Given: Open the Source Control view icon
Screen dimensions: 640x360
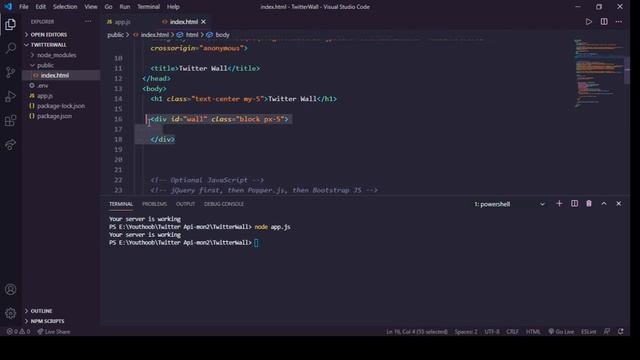Looking at the screenshot, I should click(11, 72).
